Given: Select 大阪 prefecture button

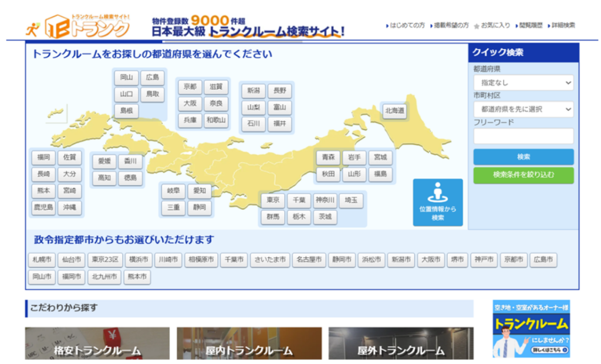Looking at the screenshot, I should pos(190,104).
